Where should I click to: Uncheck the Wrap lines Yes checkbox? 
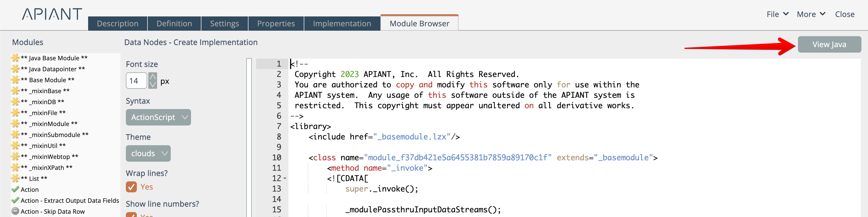(x=131, y=187)
